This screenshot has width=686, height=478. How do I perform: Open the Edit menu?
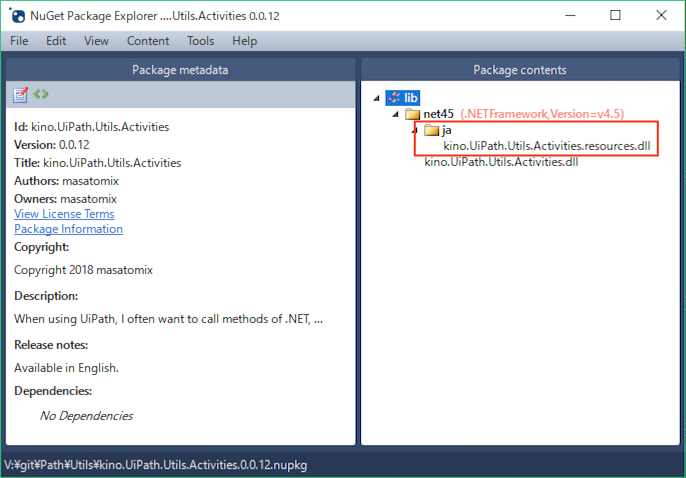coord(56,41)
